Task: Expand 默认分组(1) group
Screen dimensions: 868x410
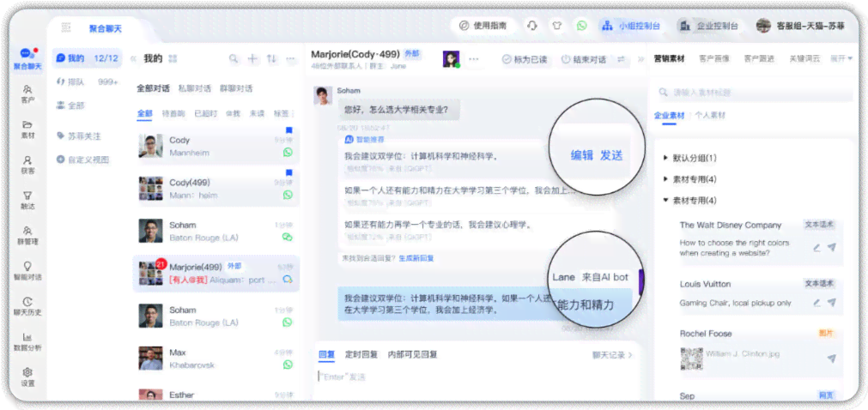Action: [690, 158]
